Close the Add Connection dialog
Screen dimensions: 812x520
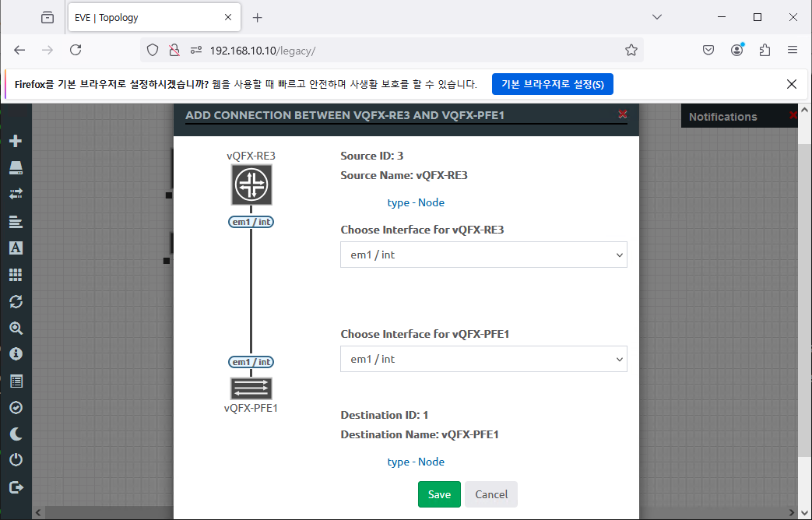pos(623,114)
